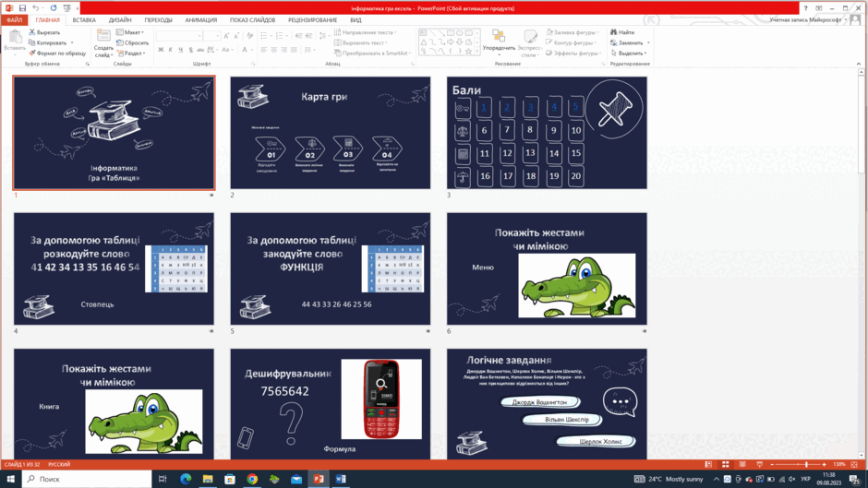868x488 pixels.
Task: Open Упорядочить arrange menu
Action: pos(499,43)
